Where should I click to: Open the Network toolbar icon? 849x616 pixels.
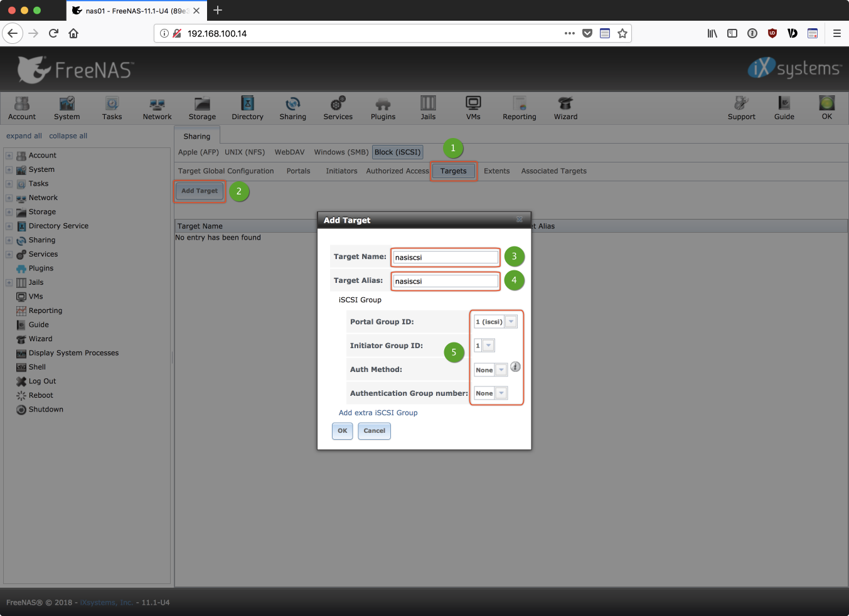coord(157,107)
